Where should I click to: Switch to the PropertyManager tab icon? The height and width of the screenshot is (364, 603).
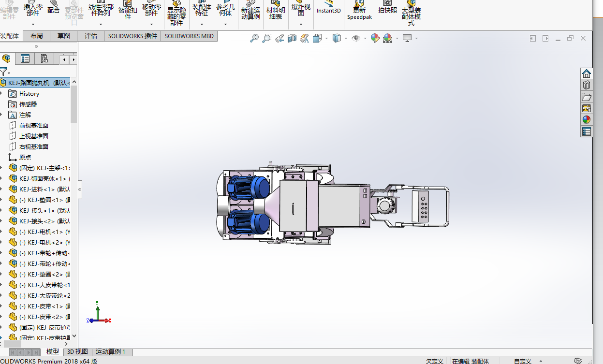[25, 59]
